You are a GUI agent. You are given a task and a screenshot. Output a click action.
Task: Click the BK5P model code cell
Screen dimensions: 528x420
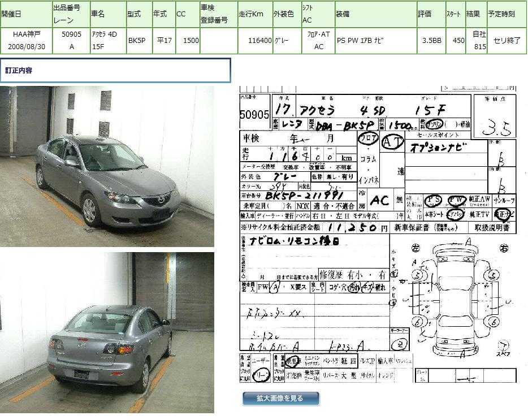(x=140, y=40)
